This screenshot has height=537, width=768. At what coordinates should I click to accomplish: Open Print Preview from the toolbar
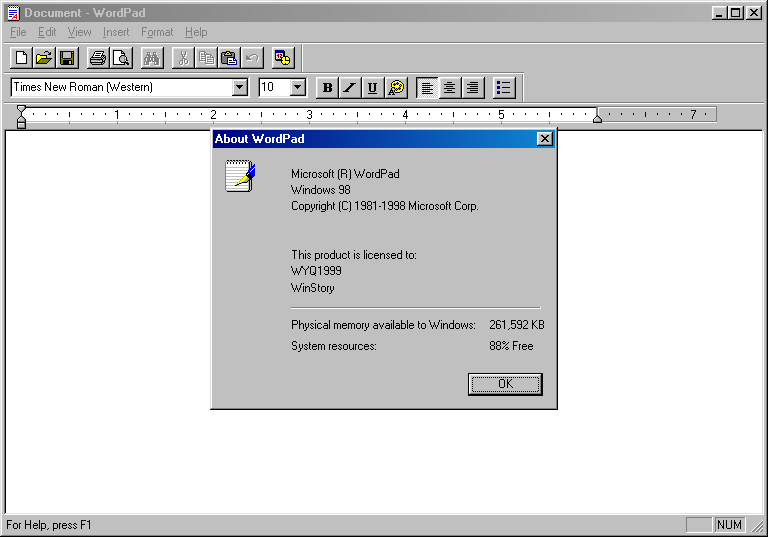coord(121,58)
